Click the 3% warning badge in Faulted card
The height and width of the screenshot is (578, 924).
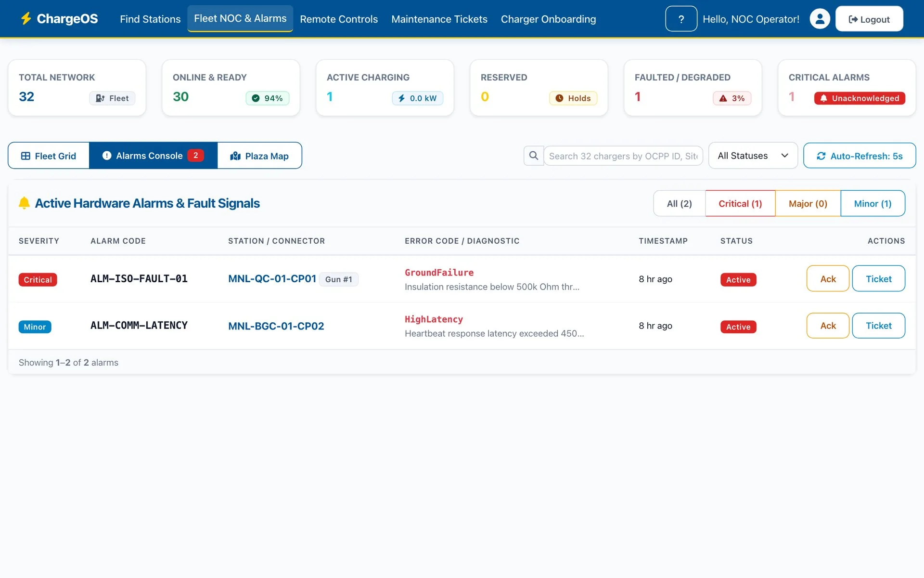732,98
